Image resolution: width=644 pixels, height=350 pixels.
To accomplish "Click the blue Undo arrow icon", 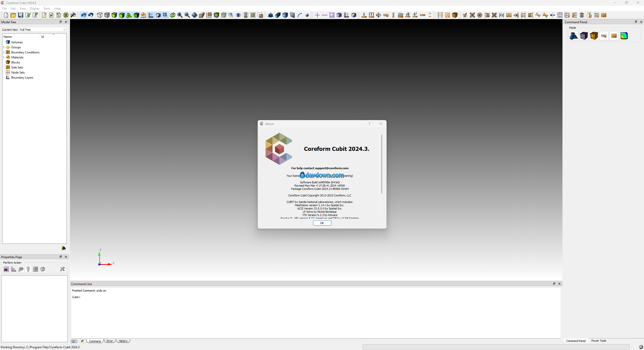I will pyautogui.click(x=91, y=15).
